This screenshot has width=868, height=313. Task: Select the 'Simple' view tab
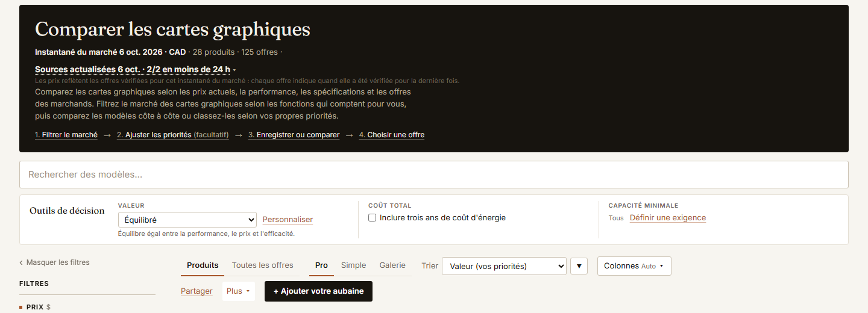tap(353, 265)
